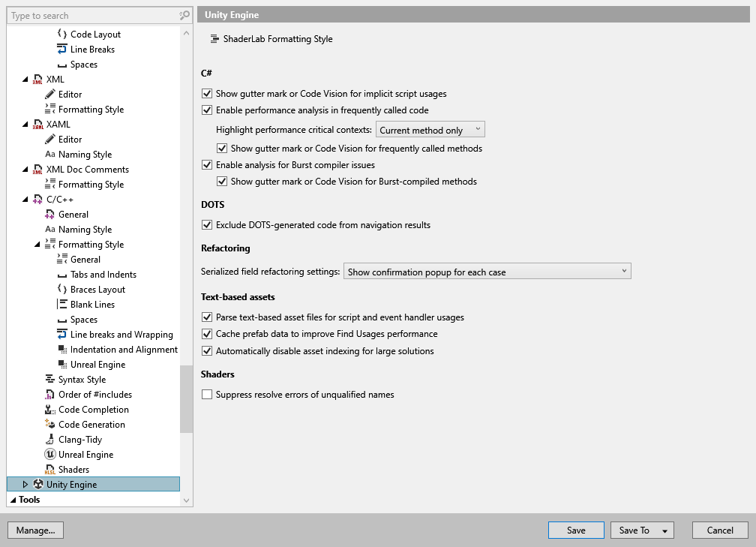Open the Manage dialog
The height and width of the screenshot is (547, 756).
coord(35,530)
